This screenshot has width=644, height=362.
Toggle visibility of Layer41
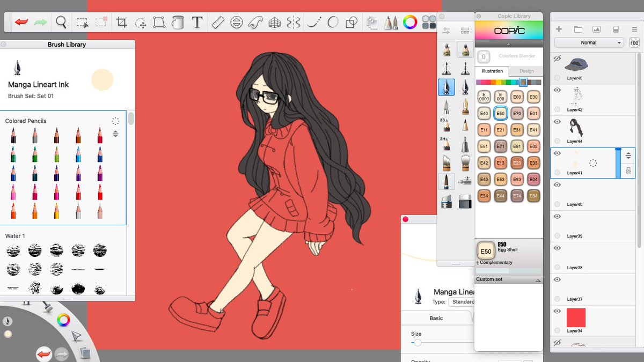coord(557,153)
